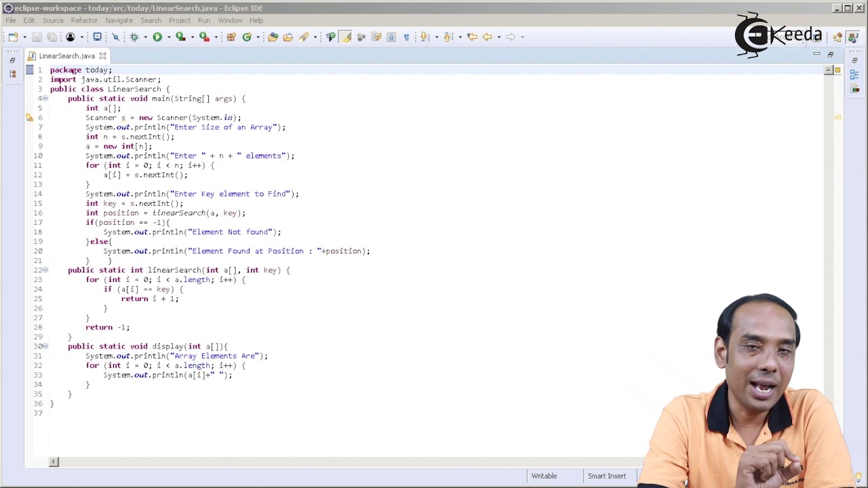The image size is (868, 488).
Task: Click the New file wizard icon
Action: click(x=13, y=37)
